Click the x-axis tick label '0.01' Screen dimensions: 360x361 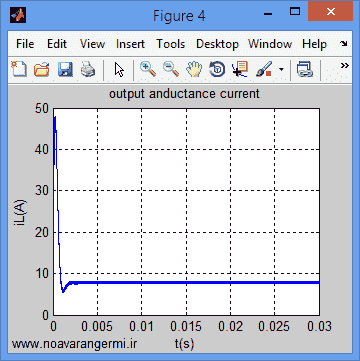(x=142, y=326)
